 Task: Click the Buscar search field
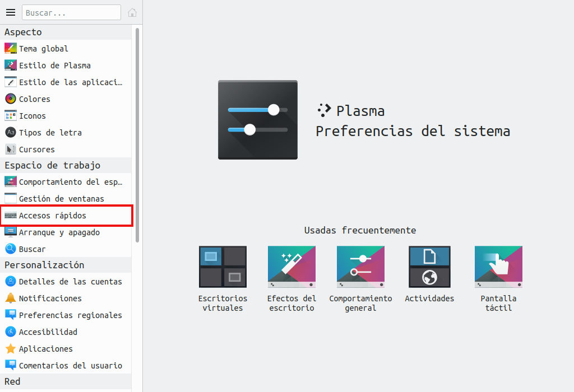[71, 12]
